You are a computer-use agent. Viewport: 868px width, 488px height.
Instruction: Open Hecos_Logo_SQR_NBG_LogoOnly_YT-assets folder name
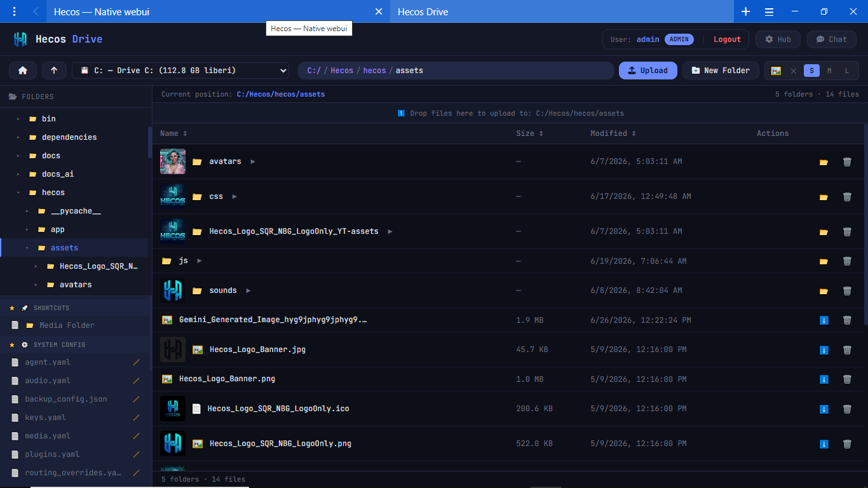tap(294, 231)
